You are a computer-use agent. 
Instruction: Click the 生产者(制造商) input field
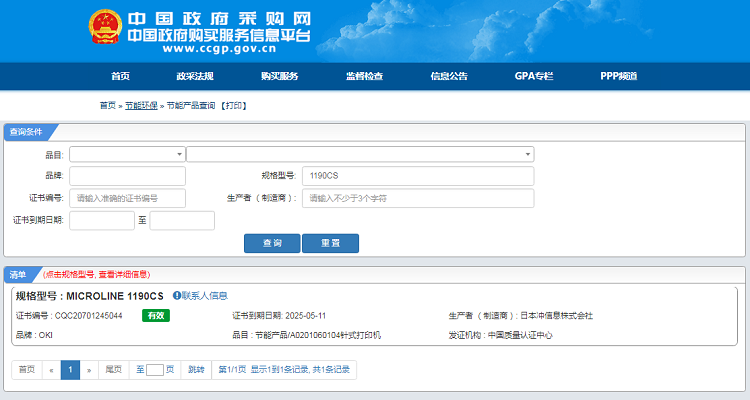click(418, 198)
